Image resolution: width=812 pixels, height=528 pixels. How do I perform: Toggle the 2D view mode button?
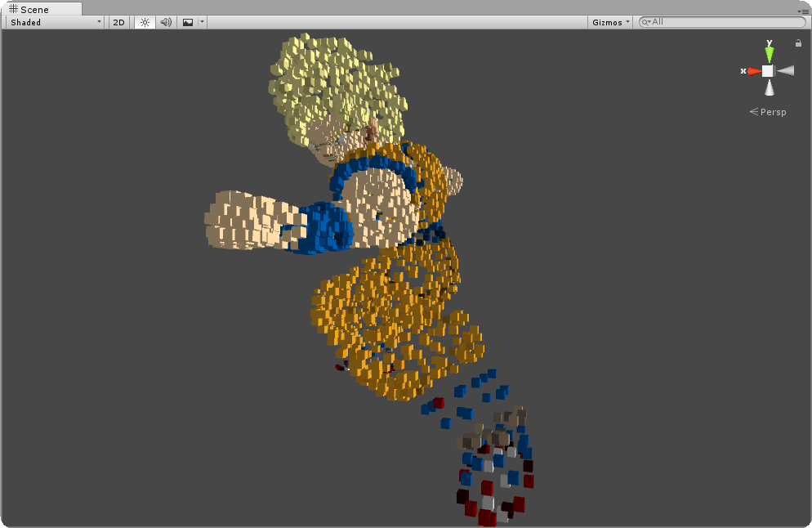click(119, 22)
